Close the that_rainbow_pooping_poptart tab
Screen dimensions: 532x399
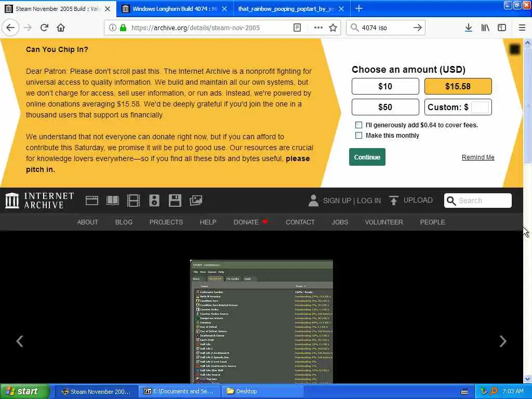pyautogui.click(x=341, y=9)
